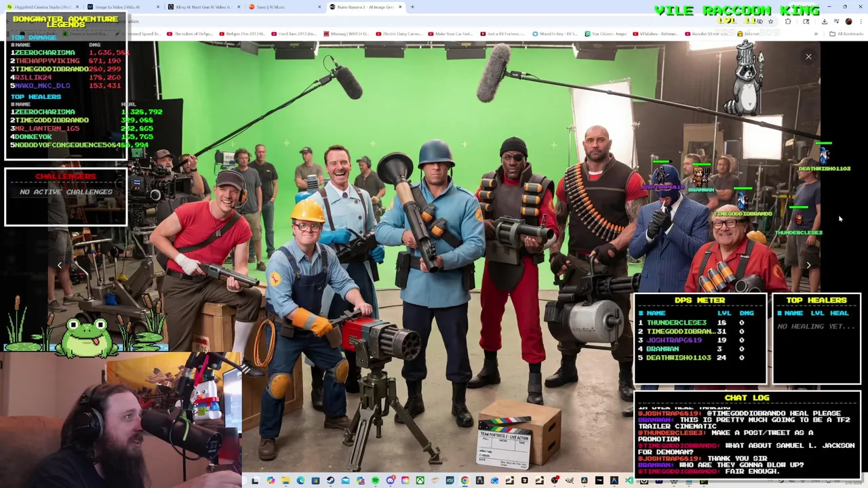Click the streamer webcam feed
This screenshot has height=488, width=868.
(121, 420)
